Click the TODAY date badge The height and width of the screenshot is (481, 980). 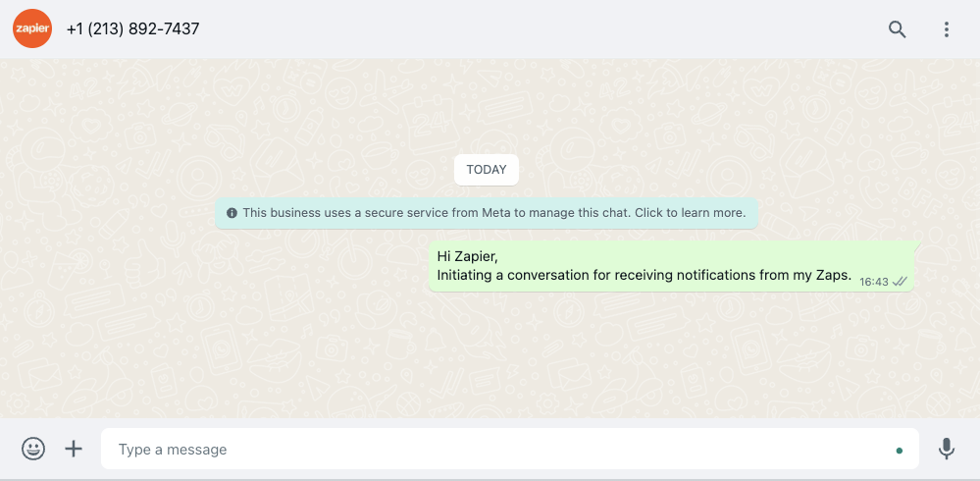487,170
